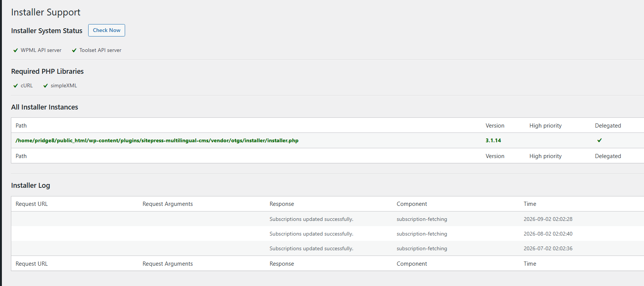Click the cURL library checkmark icon
This screenshot has height=286, width=644.
point(15,86)
